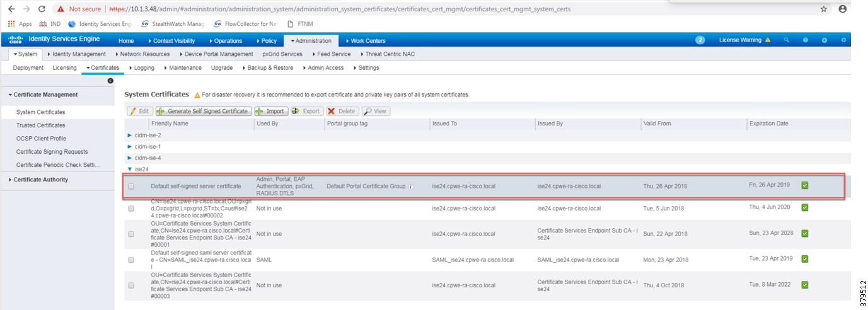Open the Apps bookmark shortcut
Image resolution: width=868 pixels, height=310 pixels.
point(20,24)
